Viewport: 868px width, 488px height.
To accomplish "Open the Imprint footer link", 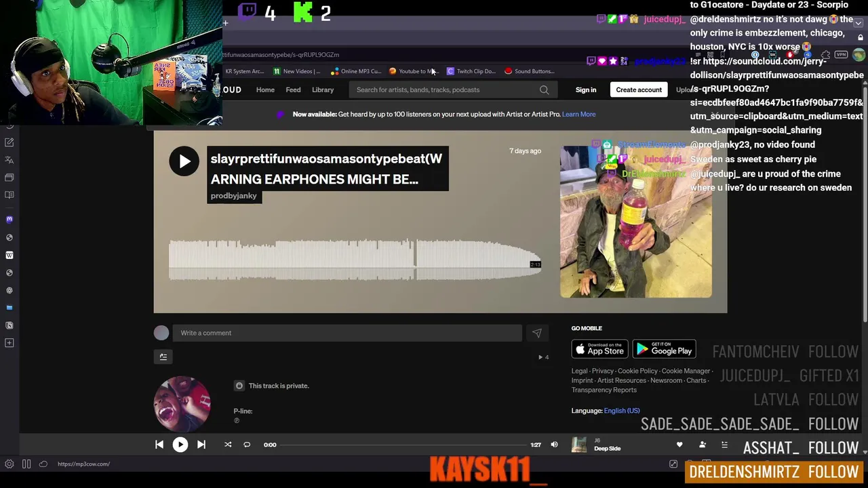I will coord(582,380).
